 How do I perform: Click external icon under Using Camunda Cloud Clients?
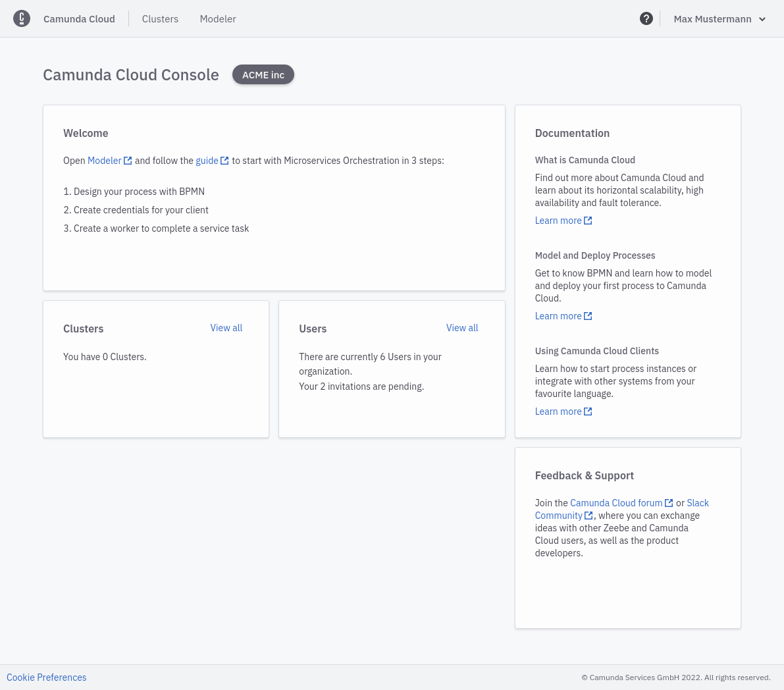click(x=588, y=411)
